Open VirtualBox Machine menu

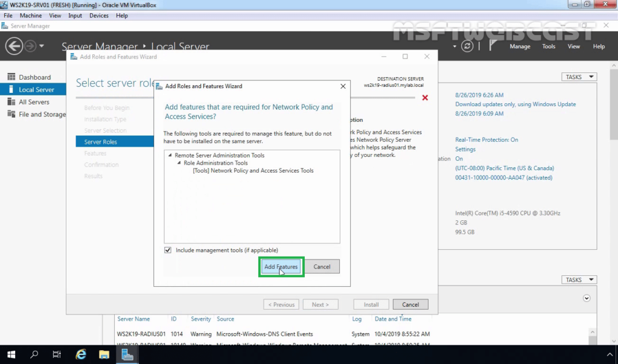[x=31, y=15]
